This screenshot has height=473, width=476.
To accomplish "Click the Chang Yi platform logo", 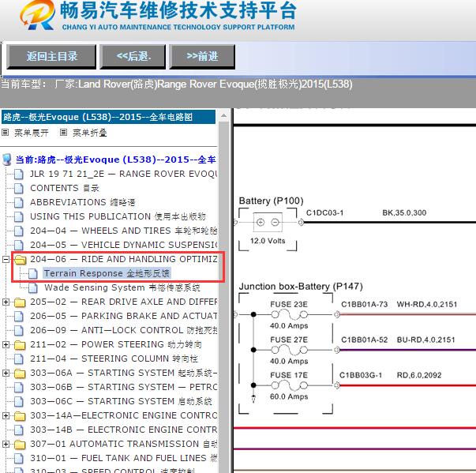I will pos(37,15).
